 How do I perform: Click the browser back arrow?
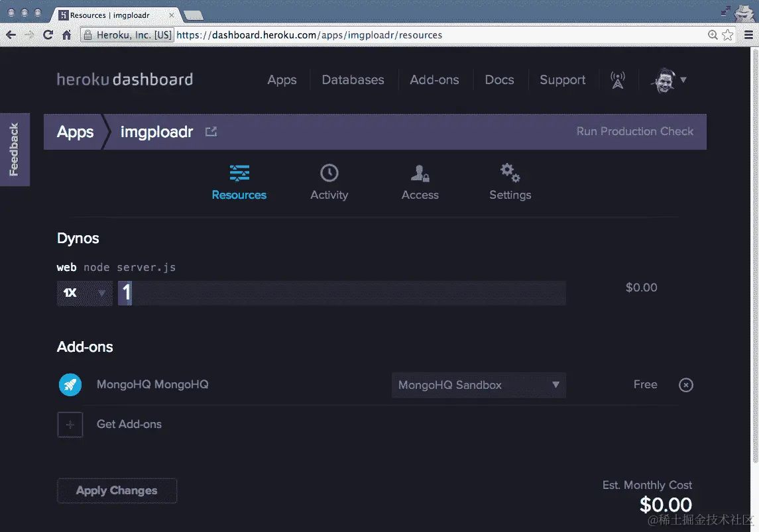(11, 35)
